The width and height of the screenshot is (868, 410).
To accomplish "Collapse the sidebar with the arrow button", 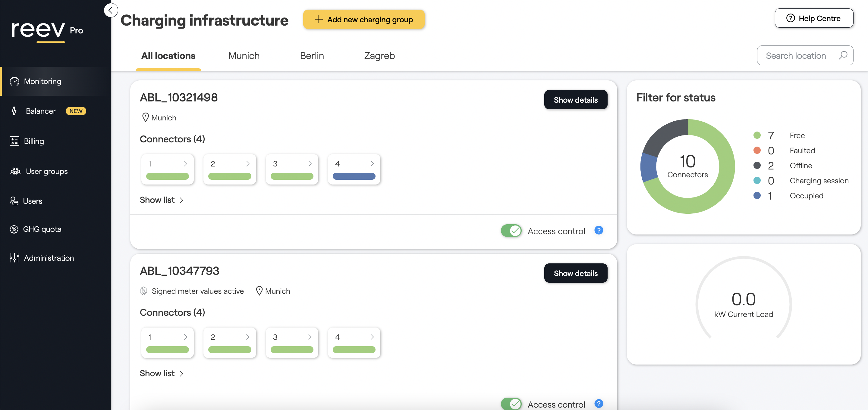I will (111, 10).
